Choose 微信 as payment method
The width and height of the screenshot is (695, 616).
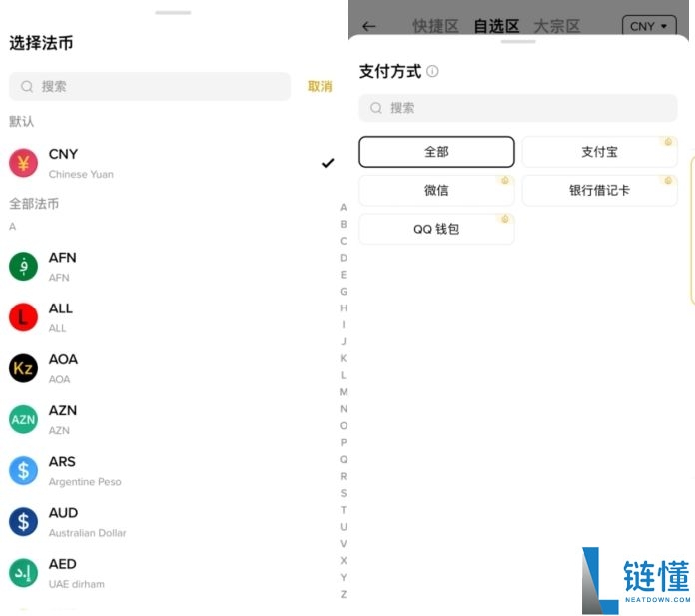[436, 190]
